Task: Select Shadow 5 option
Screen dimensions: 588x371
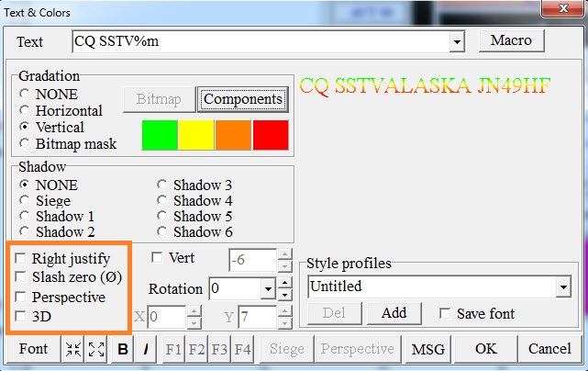Action: point(162,216)
